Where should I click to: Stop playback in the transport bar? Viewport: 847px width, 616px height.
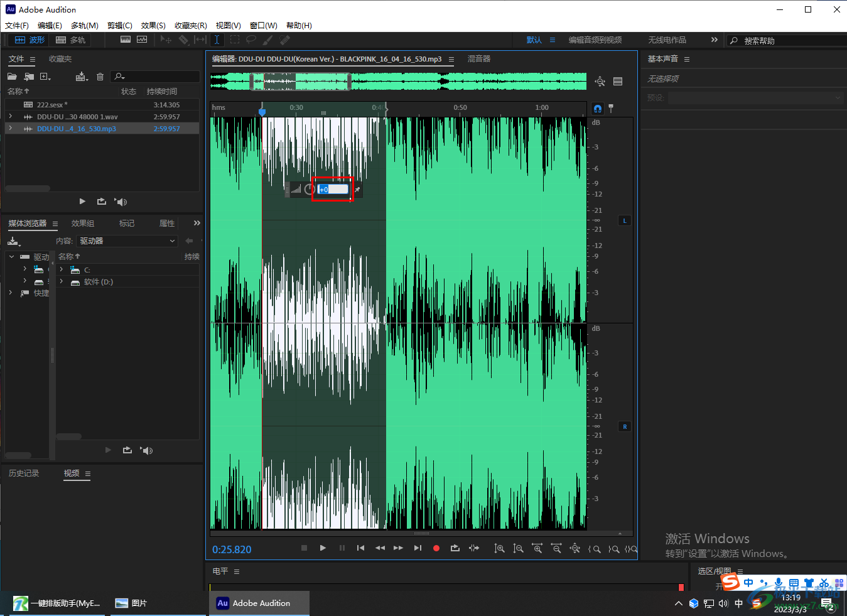[304, 548]
